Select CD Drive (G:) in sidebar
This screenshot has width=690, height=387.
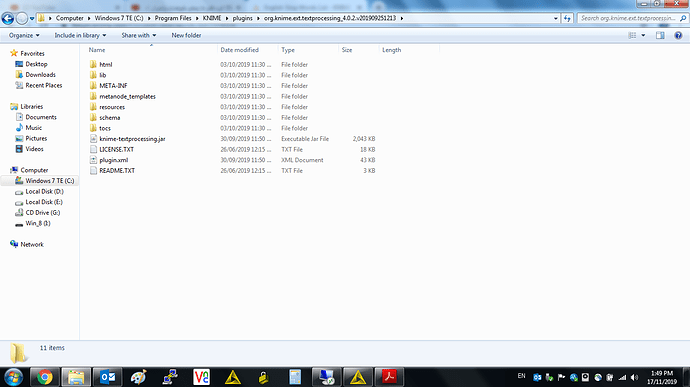[x=43, y=213]
